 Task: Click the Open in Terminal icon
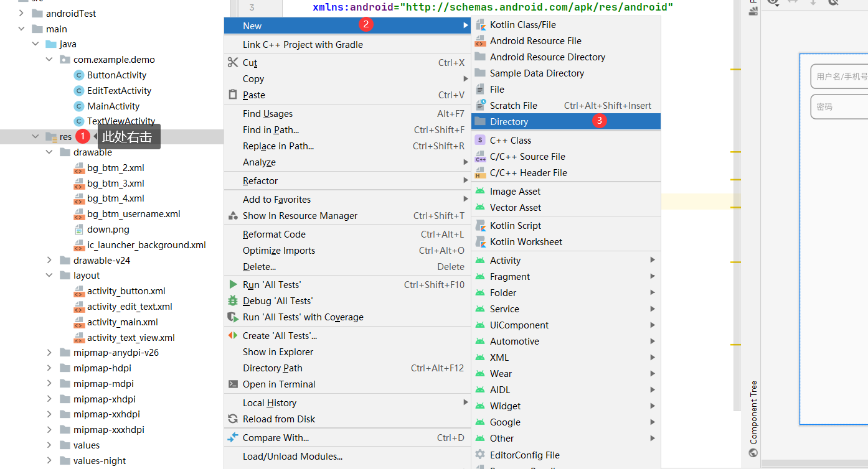pyautogui.click(x=233, y=384)
